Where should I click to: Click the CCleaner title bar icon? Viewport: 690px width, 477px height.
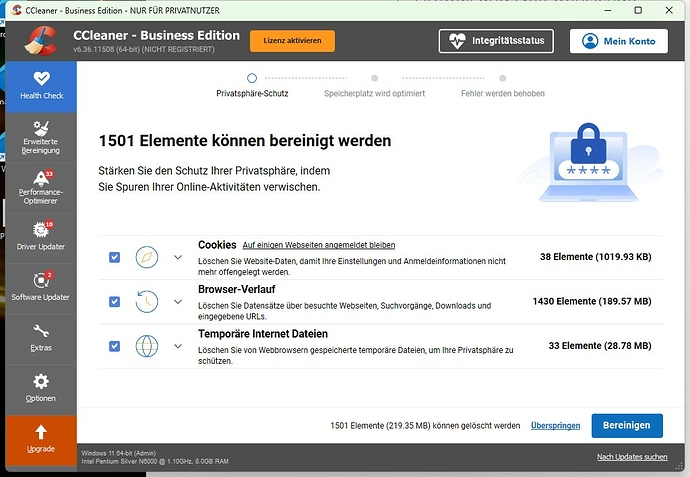click(17, 10)
